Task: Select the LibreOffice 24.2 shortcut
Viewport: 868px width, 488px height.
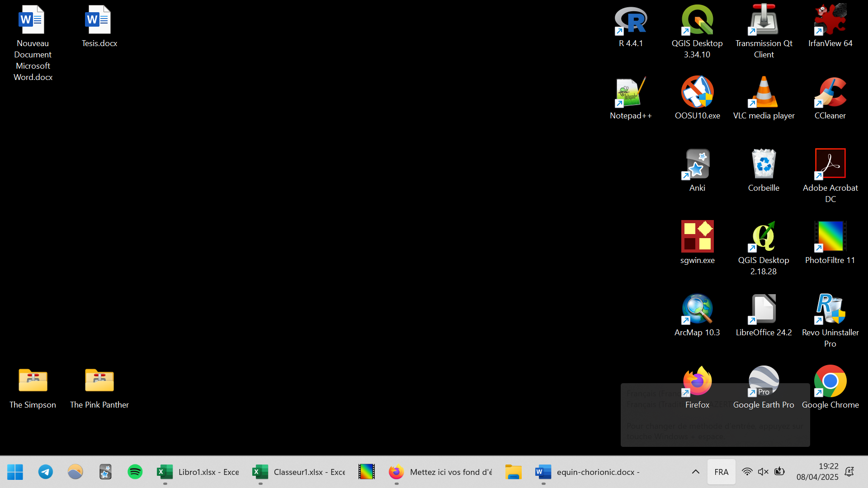Action: point(764,315)
